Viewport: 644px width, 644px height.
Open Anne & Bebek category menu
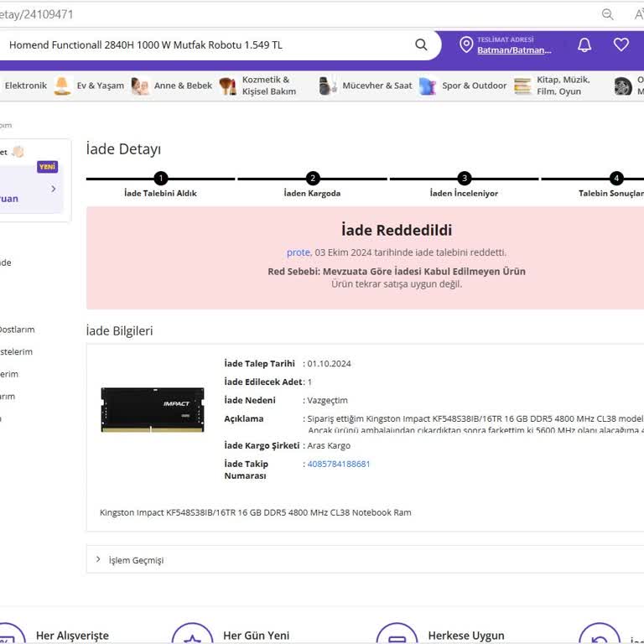[183, 86]
